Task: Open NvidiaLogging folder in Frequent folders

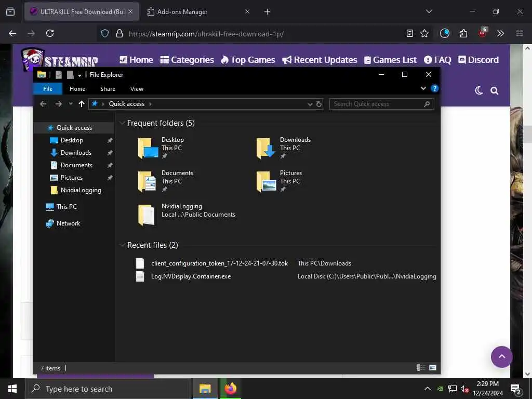Action: [187, 215]
